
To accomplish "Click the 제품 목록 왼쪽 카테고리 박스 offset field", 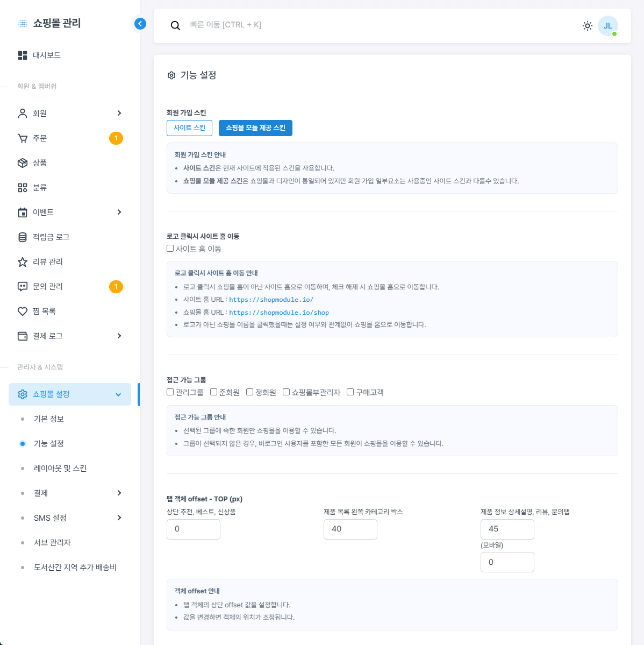I will 350,529.
